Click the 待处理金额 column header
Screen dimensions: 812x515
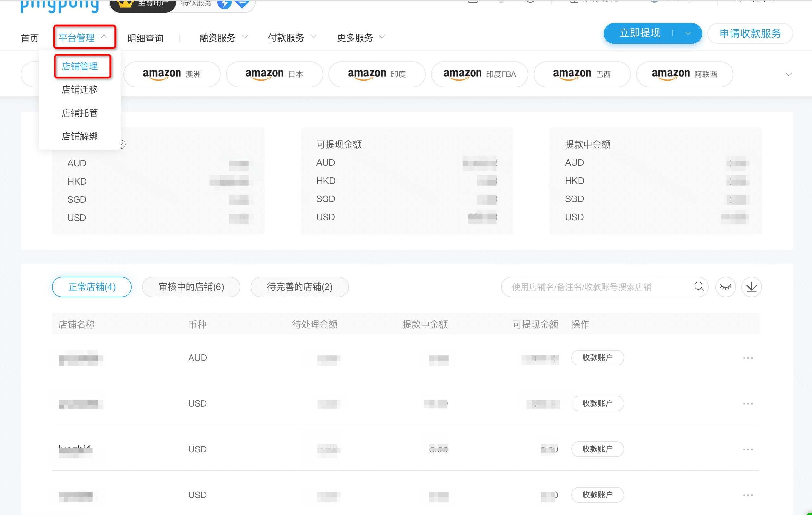coord(314,324)
